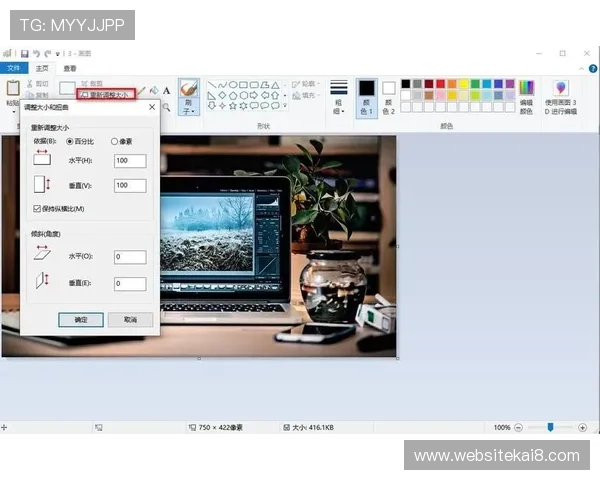Click the 水平(H) horizontal resize input field
Screen dimensions: 600x480
[130, 161]
